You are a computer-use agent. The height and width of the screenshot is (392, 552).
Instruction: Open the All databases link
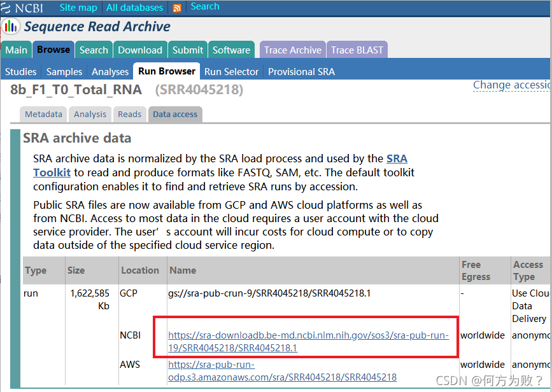(134, 8)
